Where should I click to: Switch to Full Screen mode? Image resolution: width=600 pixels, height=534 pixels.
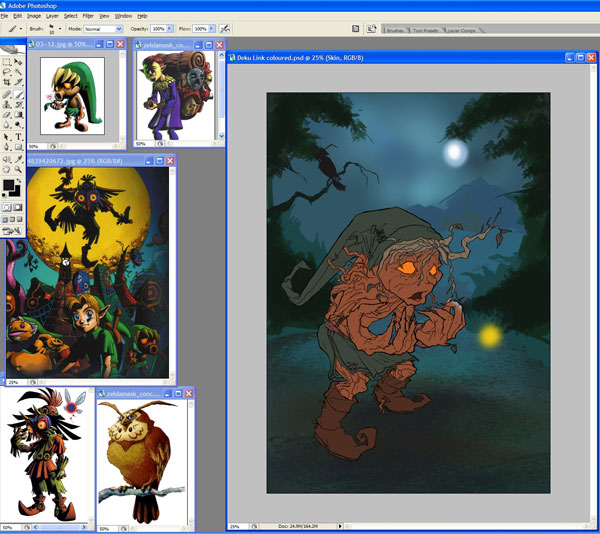click(x=20, y=220)
